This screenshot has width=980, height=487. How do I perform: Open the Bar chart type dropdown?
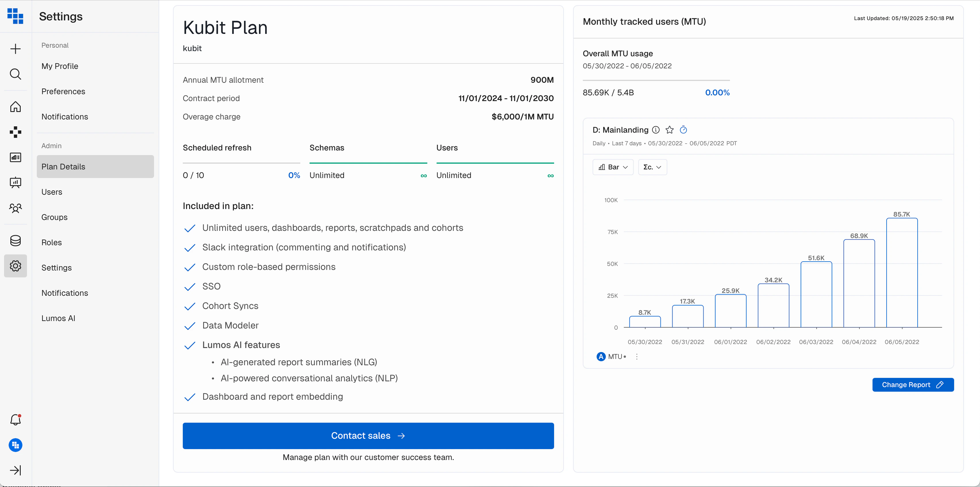tap(612, 167)
